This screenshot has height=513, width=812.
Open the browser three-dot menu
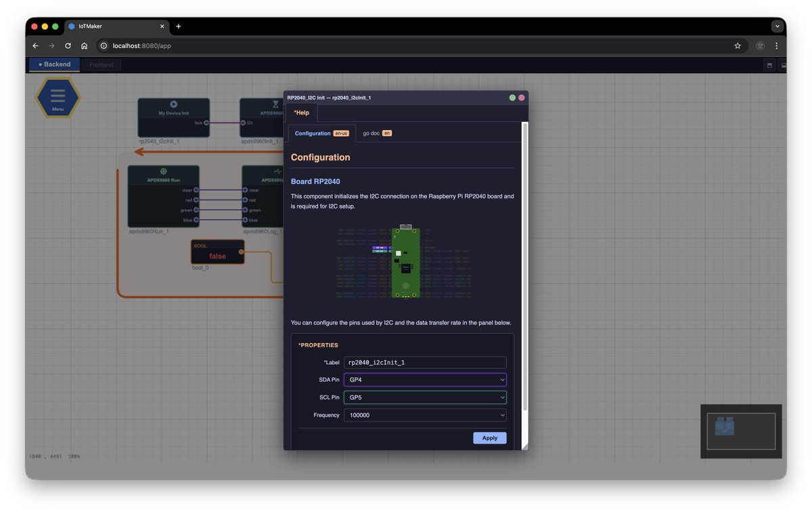[x=776, y=46]
